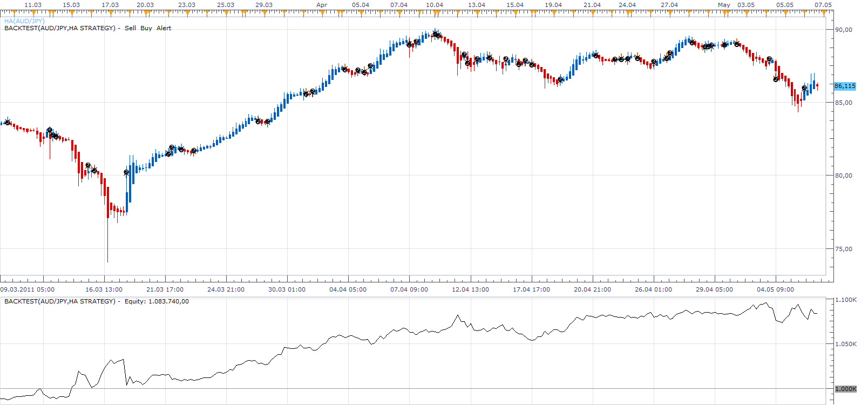
Task: Click the May label on top time axis
Action: pyautogui.click(x=724, y=5)
